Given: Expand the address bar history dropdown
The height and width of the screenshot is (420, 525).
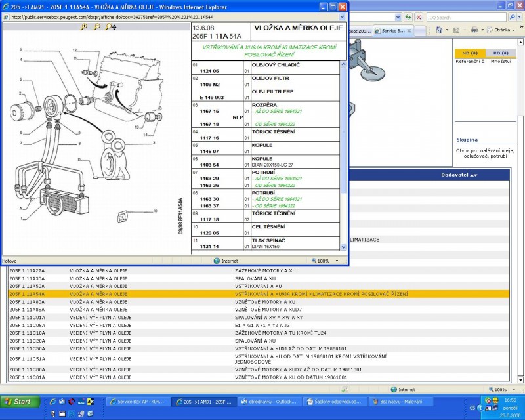Looking at the screenshot, I should pos(398,17).
